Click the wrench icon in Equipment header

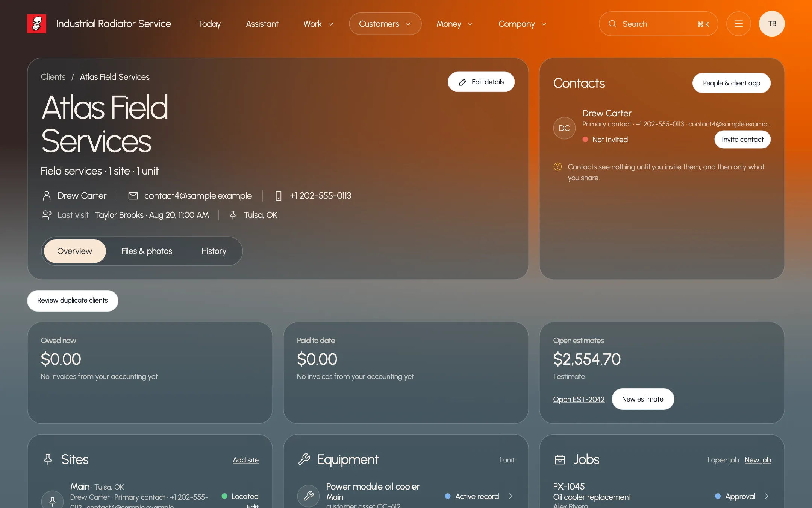304,459
